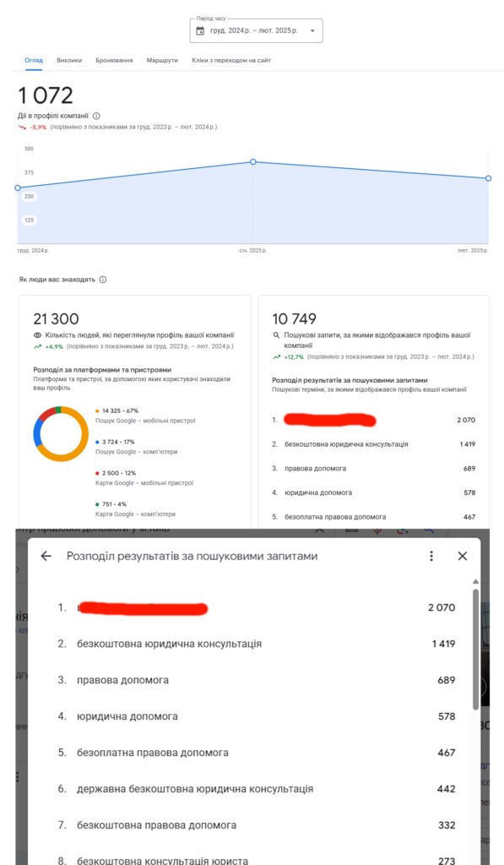Click the лют. 2025 chart data point
The height and width of the screenshot is (865, 504).
[488, 178]
